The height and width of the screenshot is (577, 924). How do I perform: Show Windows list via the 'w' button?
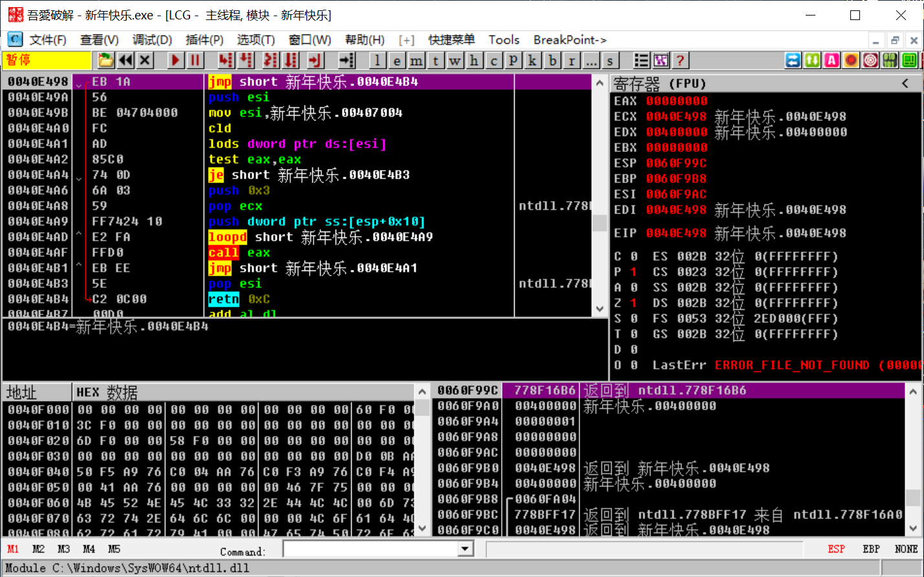(455, 60)
